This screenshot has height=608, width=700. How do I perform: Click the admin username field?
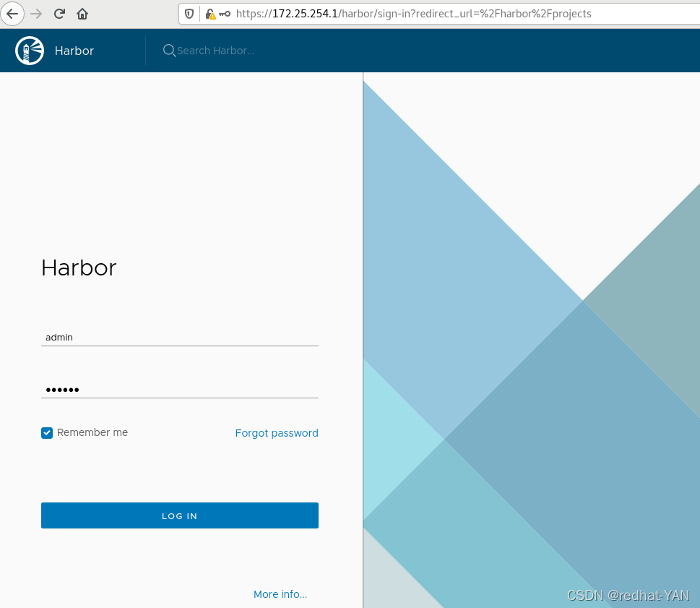click(179, 338)
